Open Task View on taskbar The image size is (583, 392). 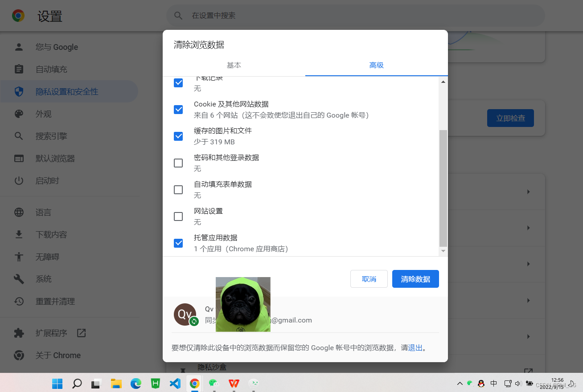click(x=97, y=383)
